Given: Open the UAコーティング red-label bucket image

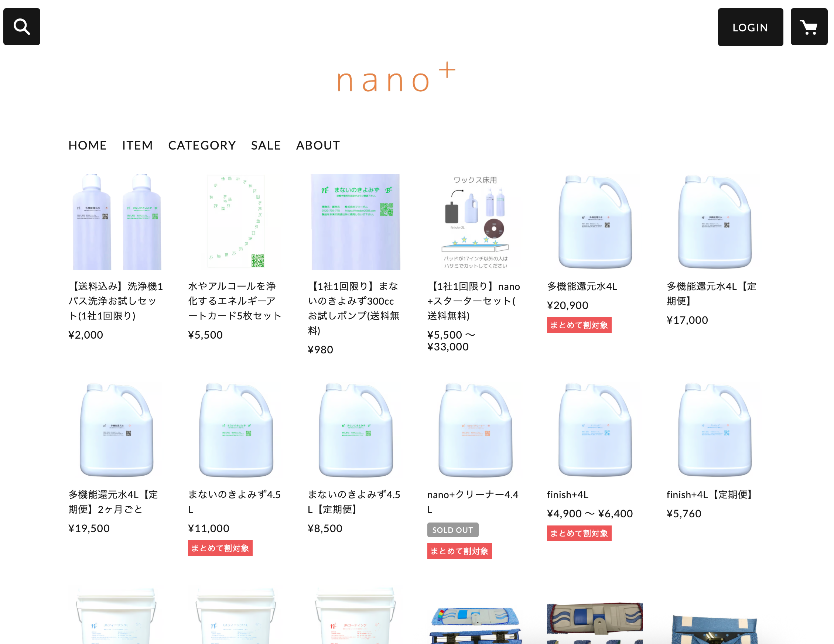Looking at the screenshot, I should click(356, 615).
